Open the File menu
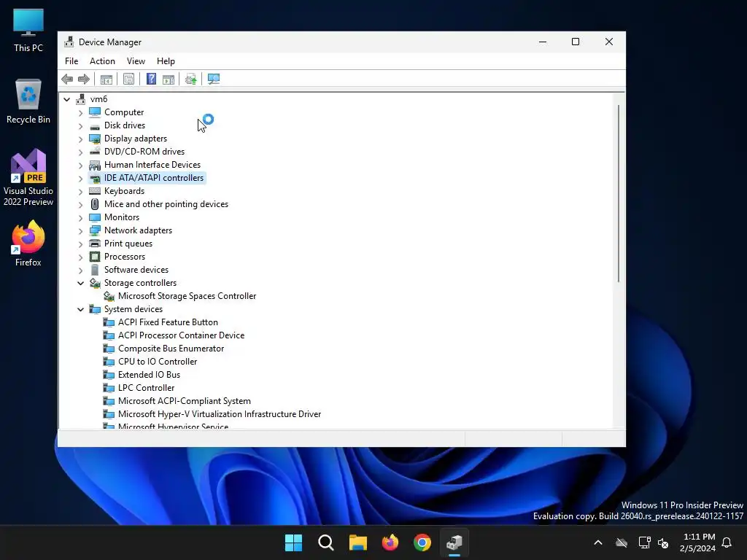Image resolution: width=747 pixels, height=560 pixels. click(71, 61)
